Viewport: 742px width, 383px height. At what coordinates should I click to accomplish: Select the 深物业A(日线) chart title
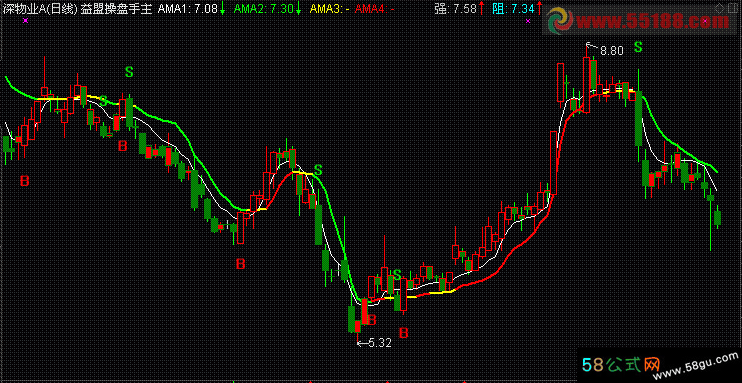40,8
